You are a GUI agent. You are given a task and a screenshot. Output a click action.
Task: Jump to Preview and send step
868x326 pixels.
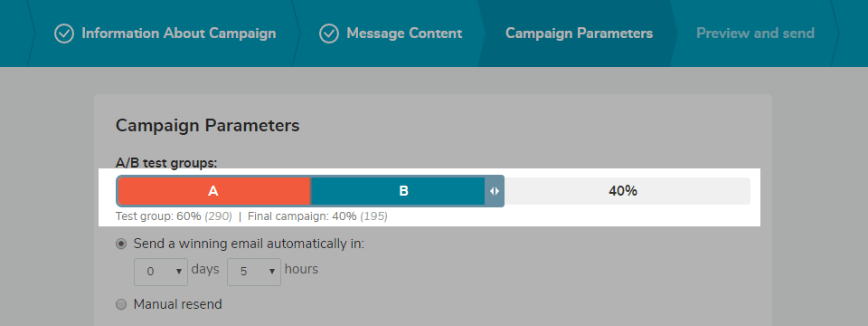coord(755,34)
